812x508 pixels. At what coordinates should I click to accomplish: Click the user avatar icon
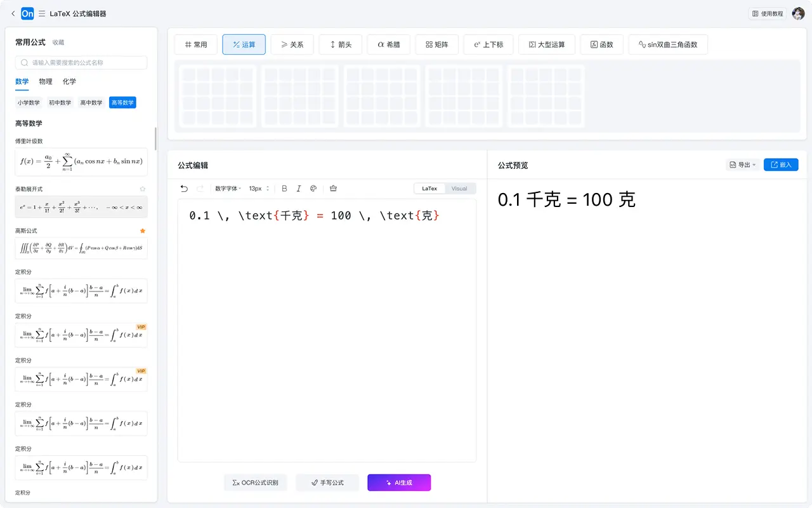pyautogui.click(x=798, y=13)
